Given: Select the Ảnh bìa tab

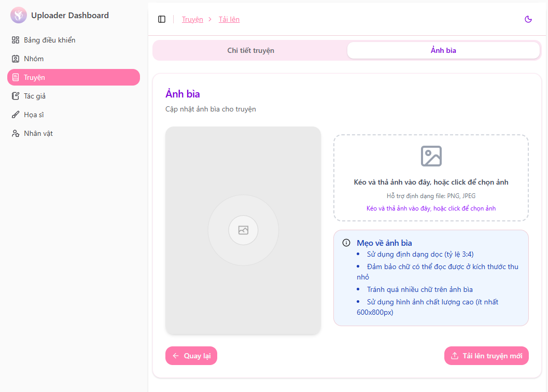Looking at the screenshot, I should pyautogui.click(x=443, y=50).
